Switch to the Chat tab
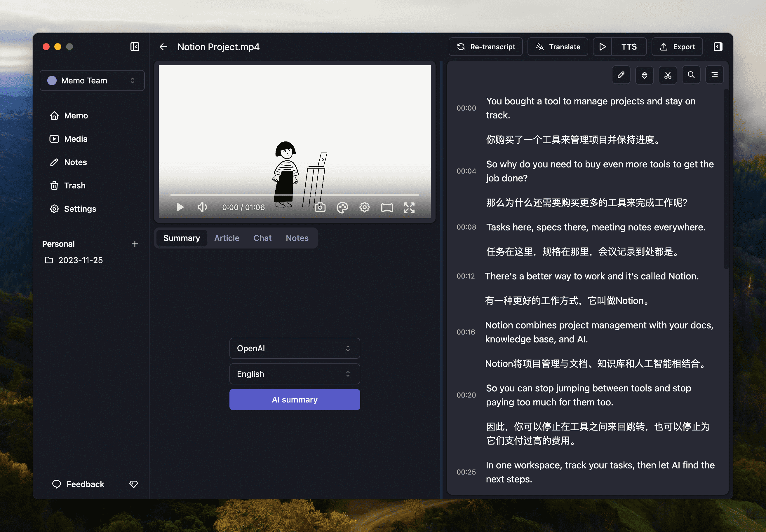This screenshot has width=766, height=532. coord(262,237)
